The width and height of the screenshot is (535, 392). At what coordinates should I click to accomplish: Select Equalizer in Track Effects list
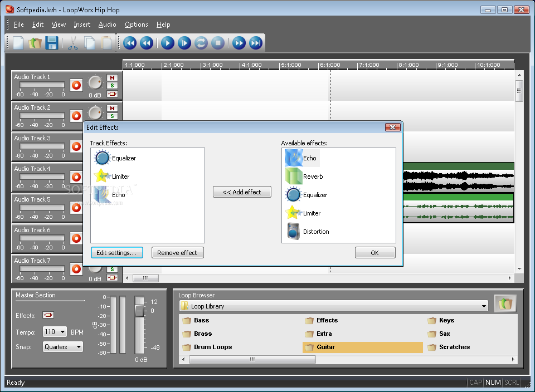115,158
